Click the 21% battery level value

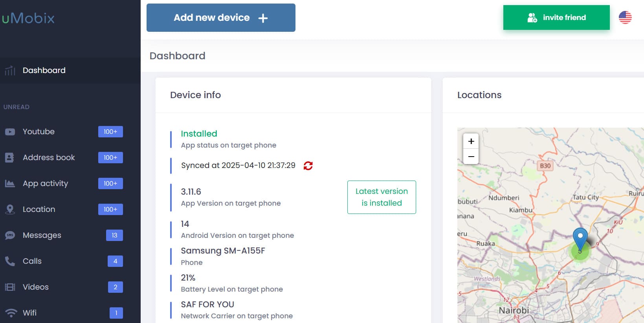point(188,277)
